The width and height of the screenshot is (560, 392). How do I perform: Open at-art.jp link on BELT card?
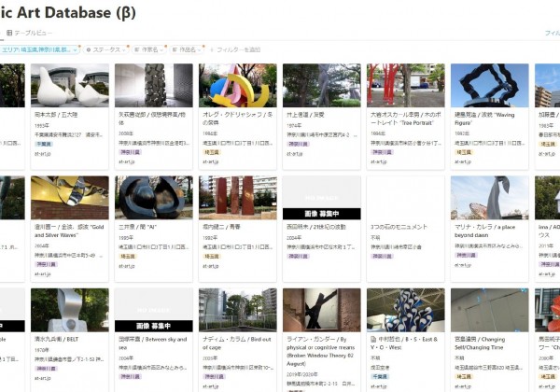tap(43, 378)
